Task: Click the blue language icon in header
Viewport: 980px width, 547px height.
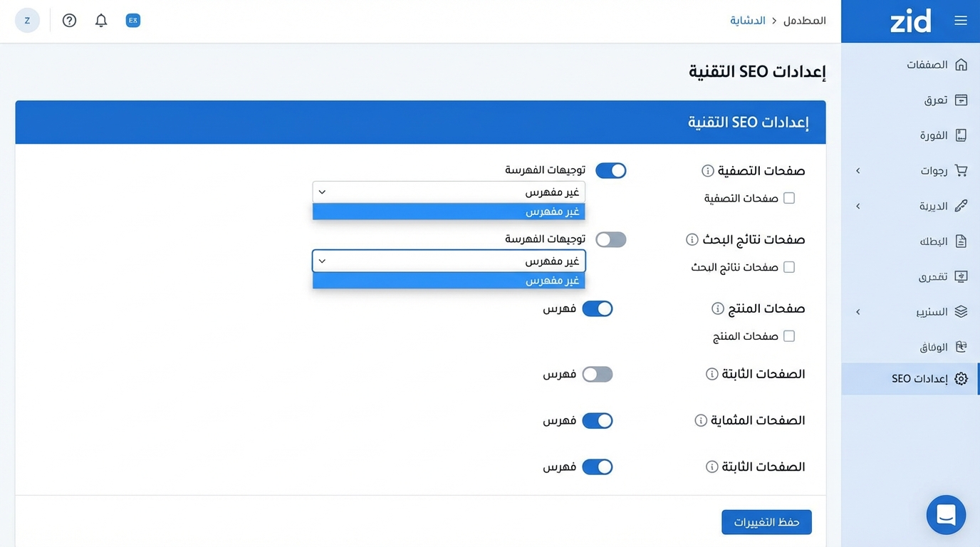Action: click(132, 21)
